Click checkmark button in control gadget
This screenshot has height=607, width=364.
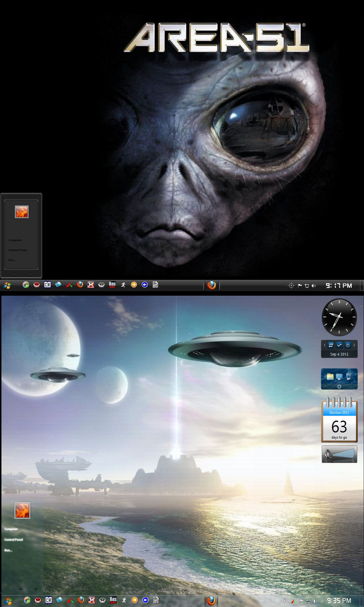coord(339,345)
